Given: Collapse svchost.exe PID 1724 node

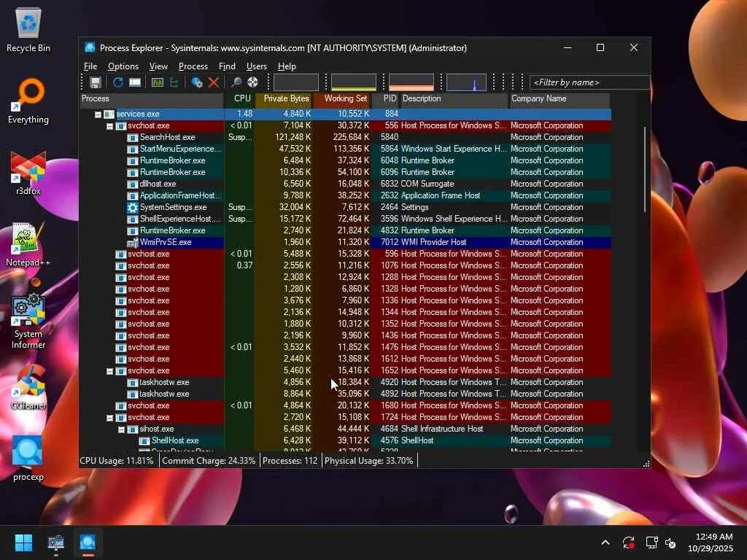Looking at the screenshot, I should click(109, 418).
